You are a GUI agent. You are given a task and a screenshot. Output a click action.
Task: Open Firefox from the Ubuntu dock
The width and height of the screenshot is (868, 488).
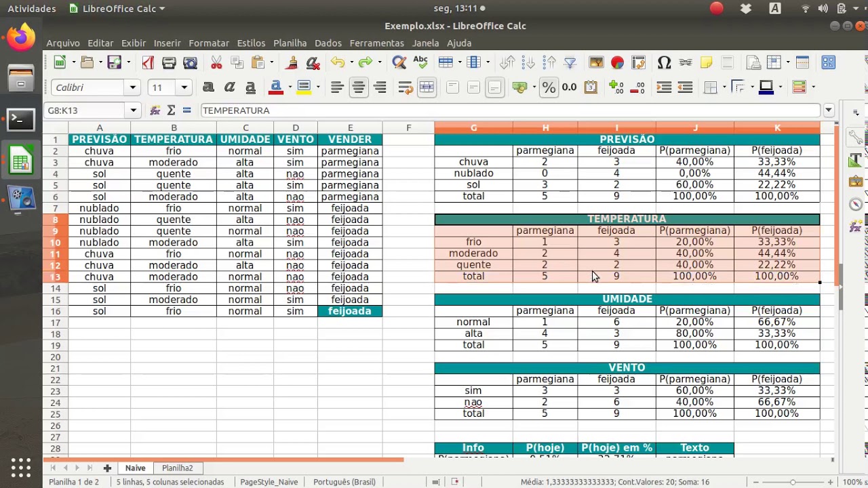pyautogui.click(x=20, y=37)
